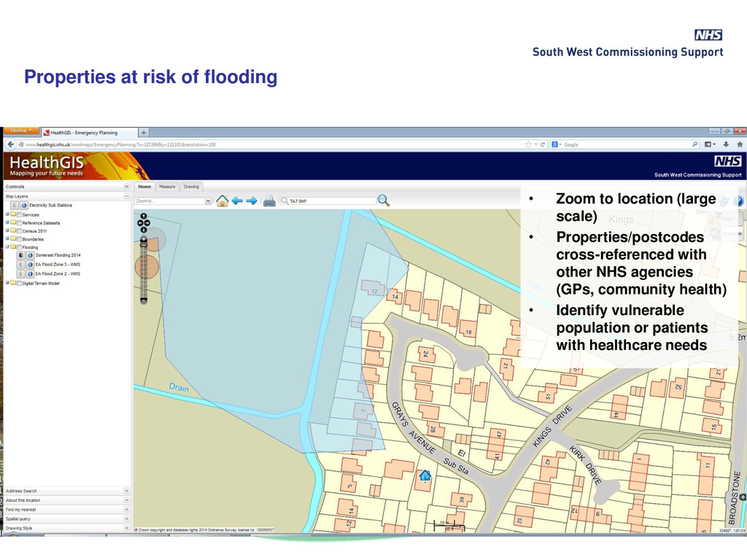Viewport: 747px width, 560px height.
Task: Expand the Boundaries tree node
Action: (7, 238)
